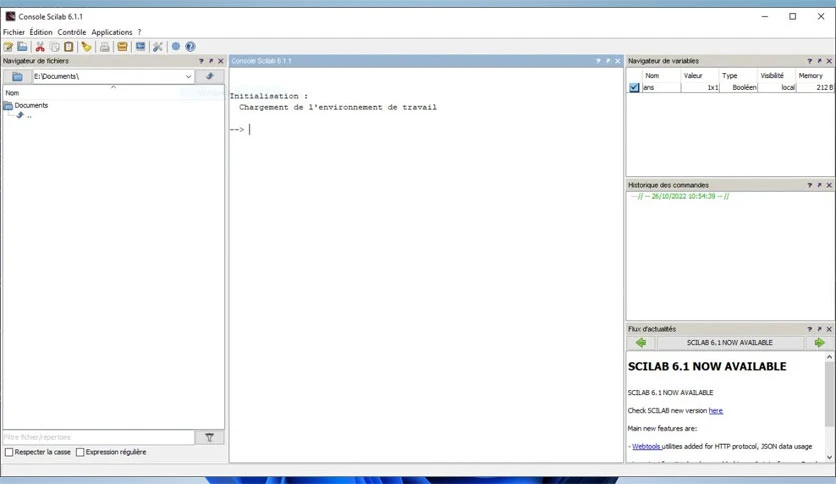Go to parent directory using up-arrow button
The image size is (836, 484).
210,77
